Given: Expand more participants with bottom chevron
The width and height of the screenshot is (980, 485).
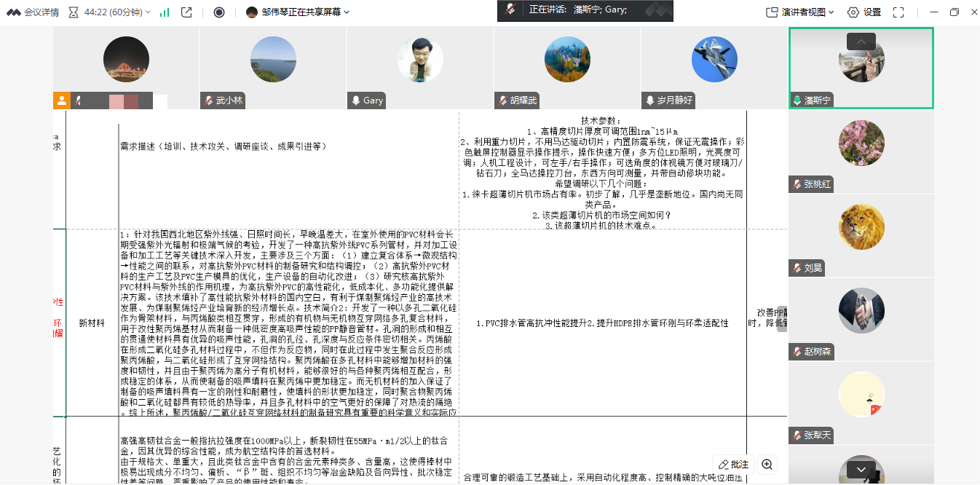Looking at the screenshot, I should coord(861,469).
